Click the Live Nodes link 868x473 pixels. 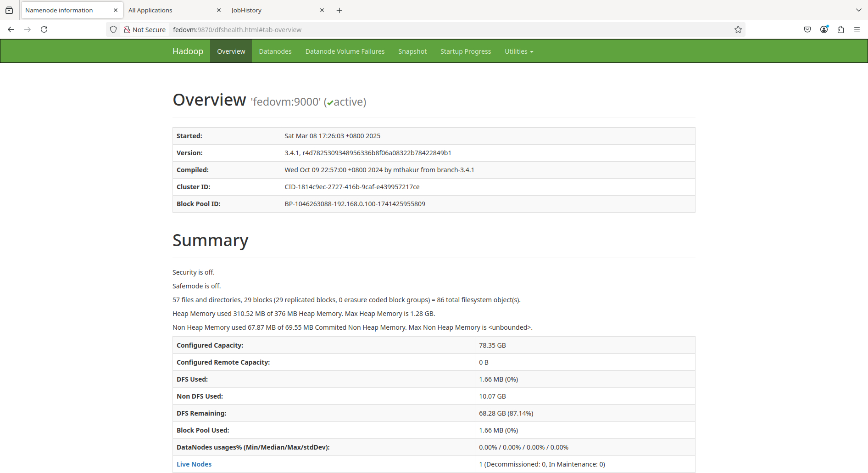(x=194, y=464)
